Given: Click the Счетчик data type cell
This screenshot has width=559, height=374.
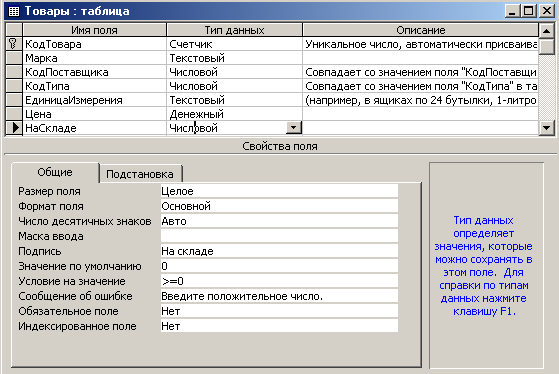Looking at the screenshot, I should [x=234, y=44].
